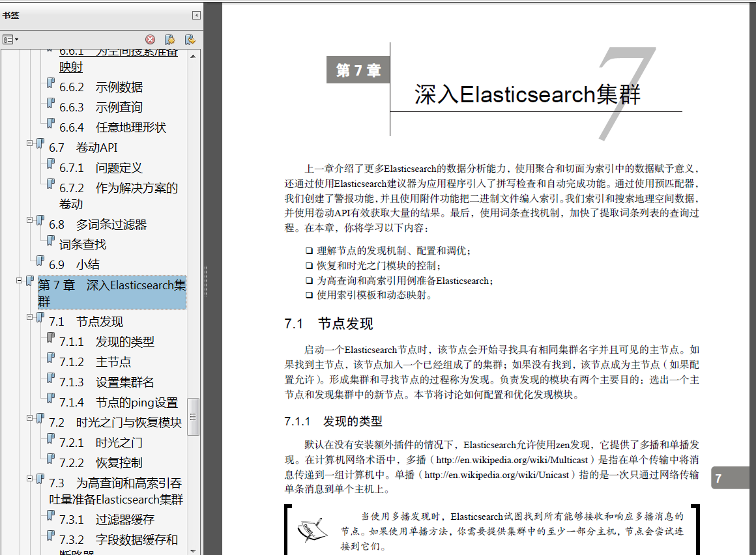756x555 pixels.
Task: Click bookmark icon beside 7.2.1 时光之门
Action: [51, 438]
